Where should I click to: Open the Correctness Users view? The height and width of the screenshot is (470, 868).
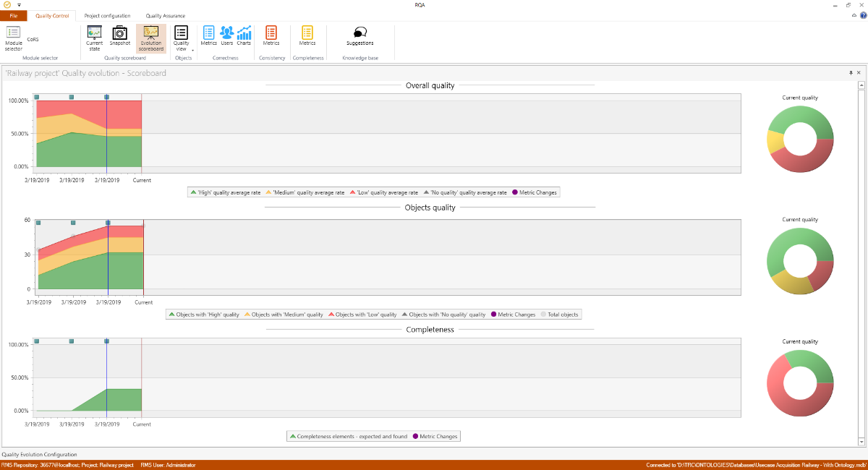click(x=226, y=36)
